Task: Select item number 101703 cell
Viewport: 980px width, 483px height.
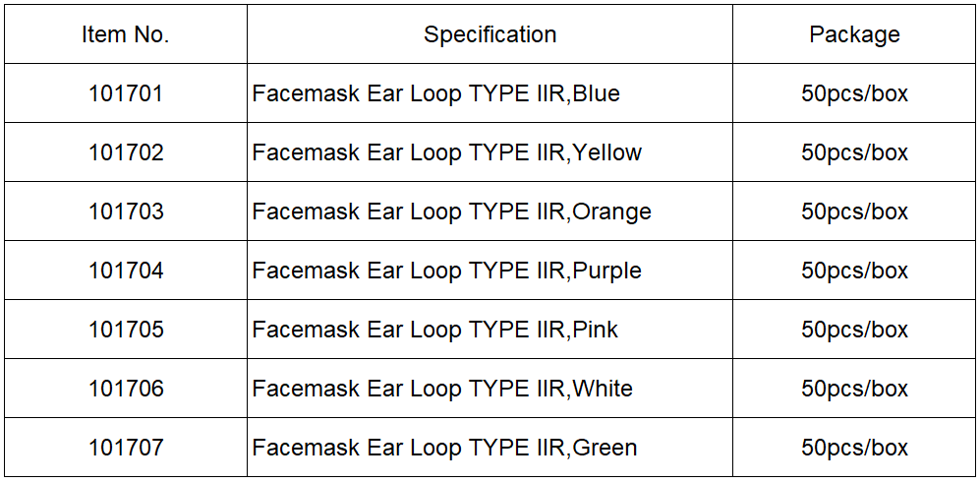Action: click(126, 211)
